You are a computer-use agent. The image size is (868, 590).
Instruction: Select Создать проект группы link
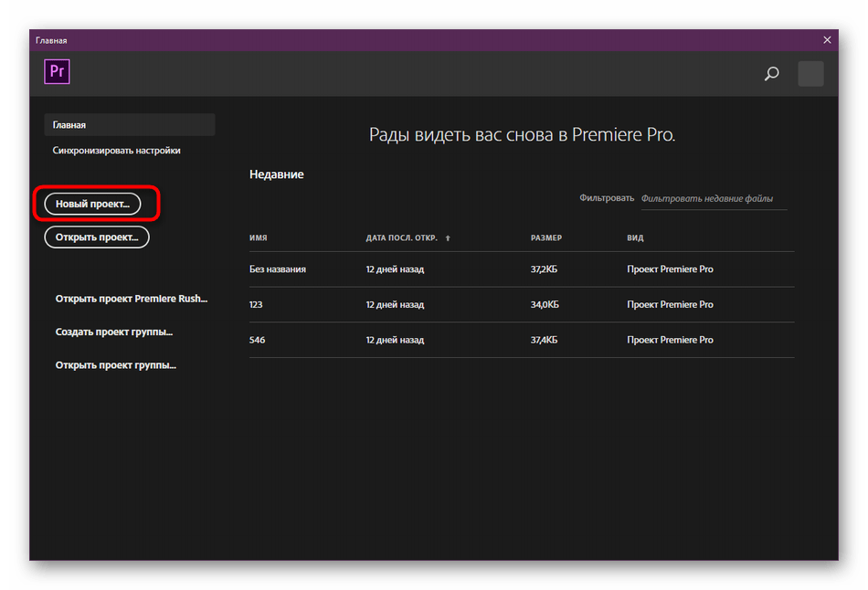point(114,332)
